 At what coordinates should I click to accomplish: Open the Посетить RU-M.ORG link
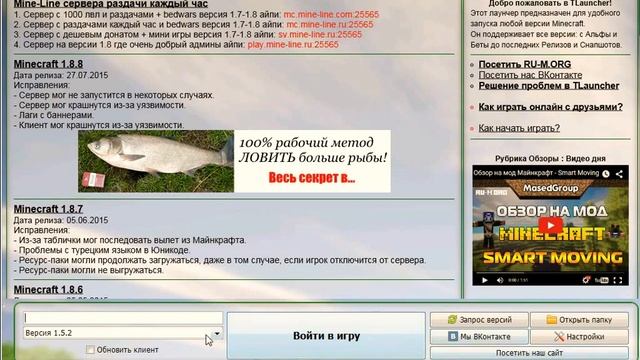524,64
